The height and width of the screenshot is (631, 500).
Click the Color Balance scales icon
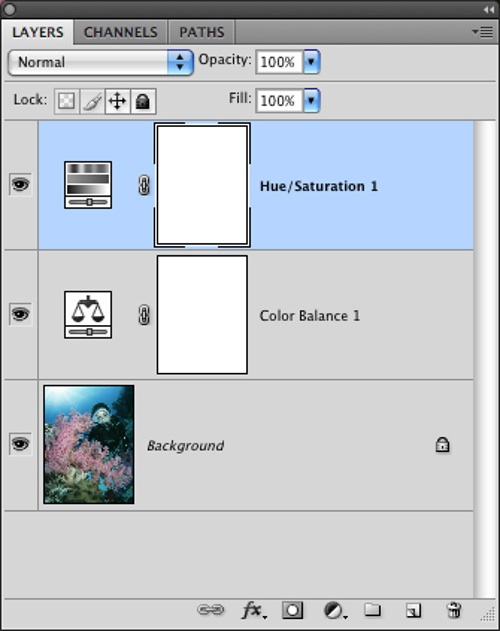[x=88, y=315]
